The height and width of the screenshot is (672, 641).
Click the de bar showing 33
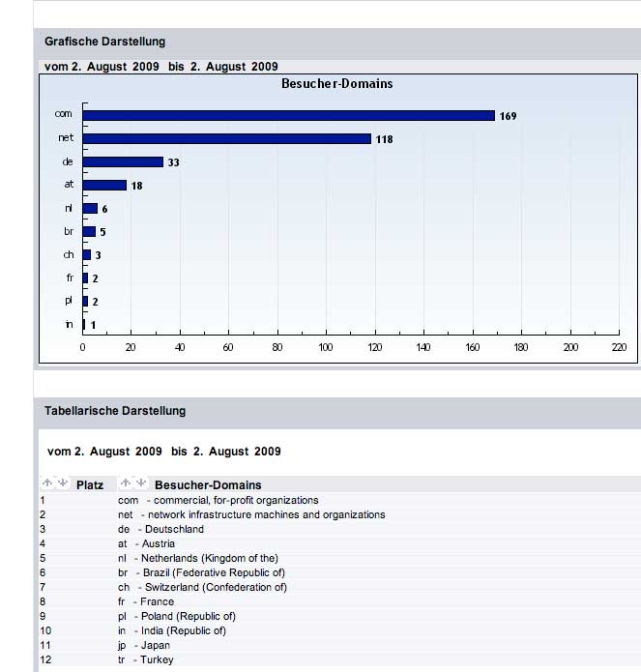click(123, 161)
